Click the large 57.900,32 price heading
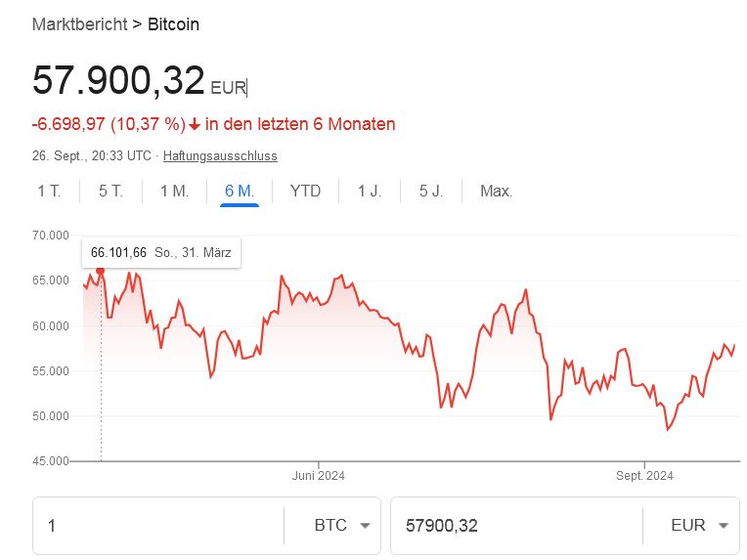 click(118, 80)
